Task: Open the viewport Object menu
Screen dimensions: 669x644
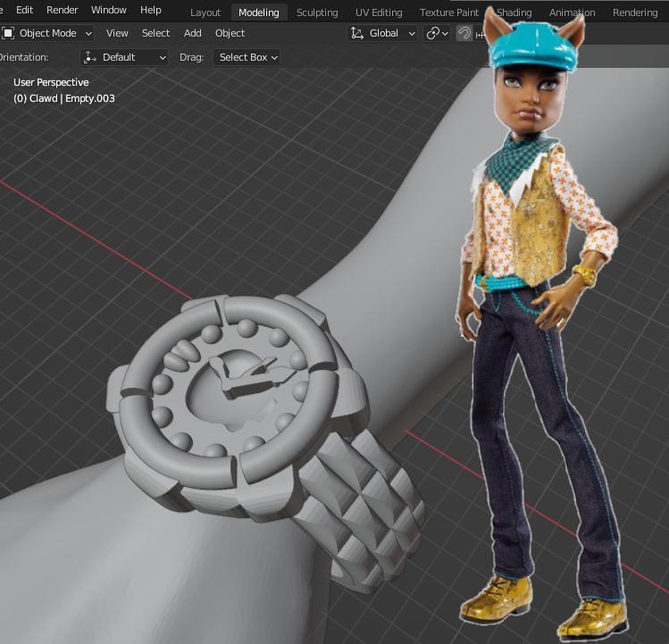Action: tap(230, 33)
